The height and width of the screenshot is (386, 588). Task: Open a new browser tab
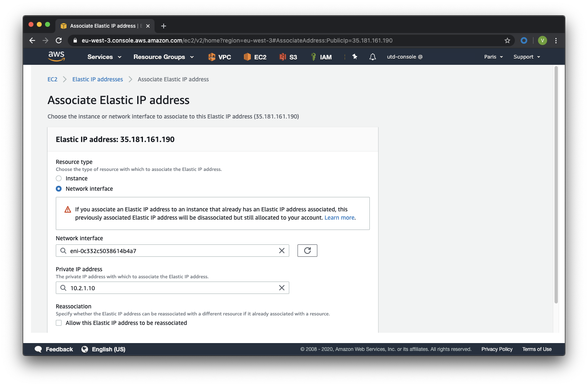(x=164, y=26)
